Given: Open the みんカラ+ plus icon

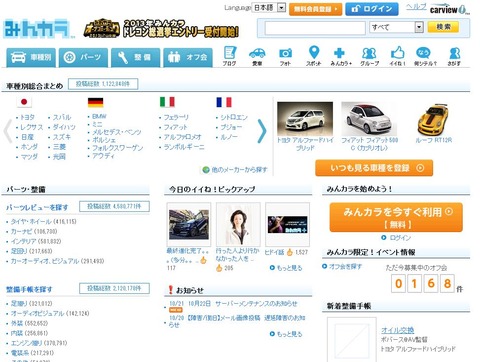Looking at the screenshot, I should (341, 56).
